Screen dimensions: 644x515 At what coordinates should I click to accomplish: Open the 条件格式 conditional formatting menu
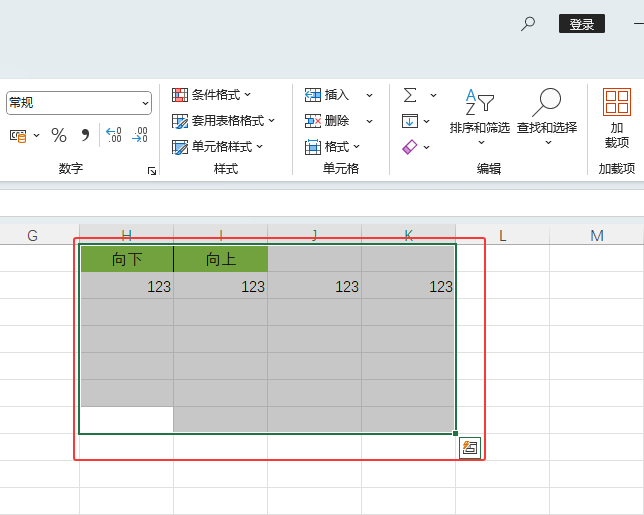(211, 95)
